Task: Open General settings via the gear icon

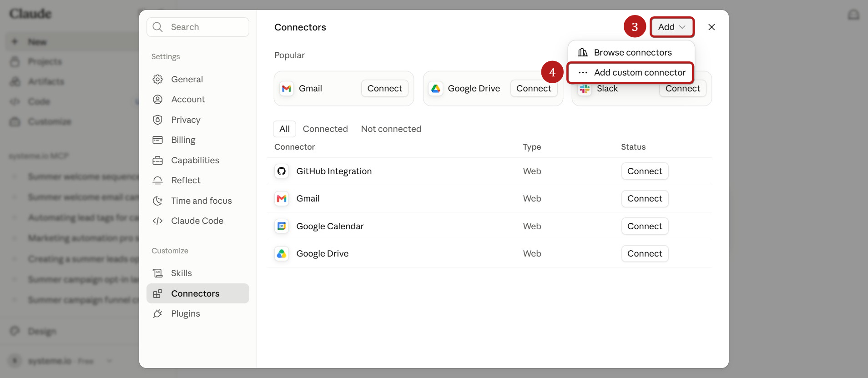Action: click(158, 79)
